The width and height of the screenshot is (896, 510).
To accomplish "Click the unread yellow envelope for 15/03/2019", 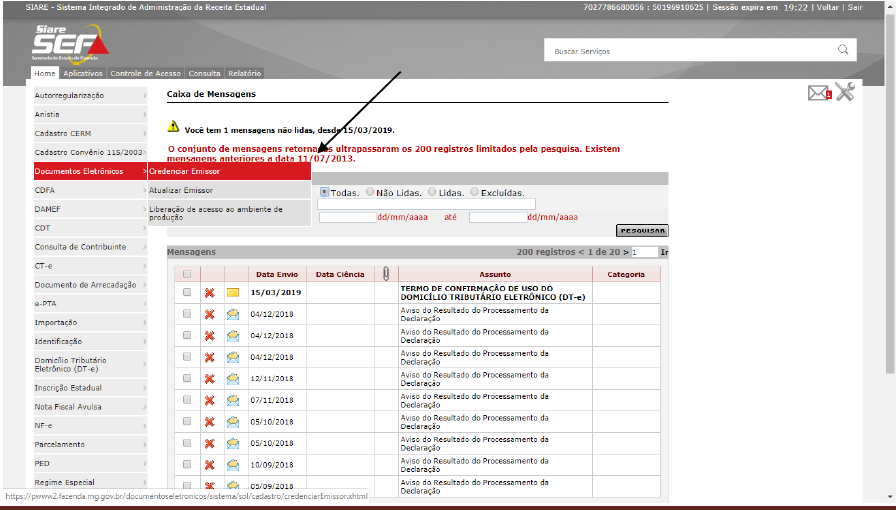I will pos(233,293).
